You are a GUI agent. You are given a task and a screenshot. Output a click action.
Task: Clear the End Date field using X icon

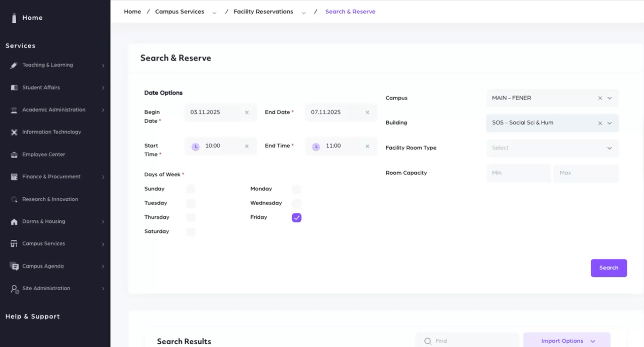(x=367, y=113)
